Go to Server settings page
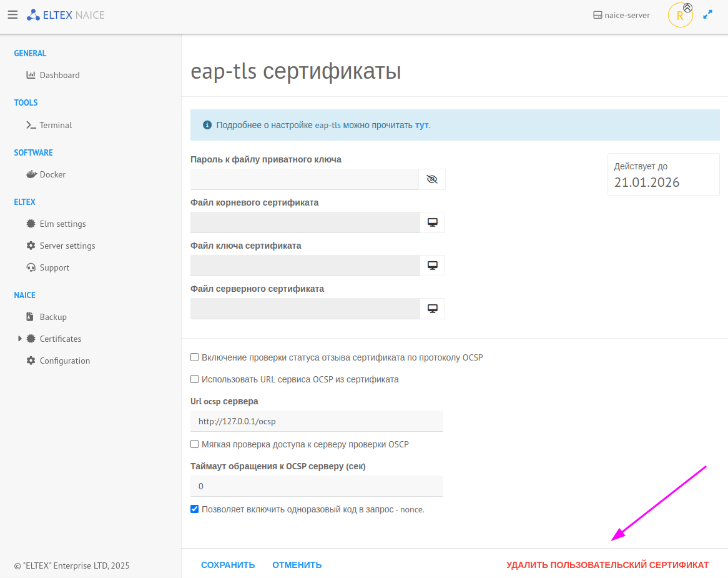The width and height of the screenshot is (728, 578). point(67,246)
